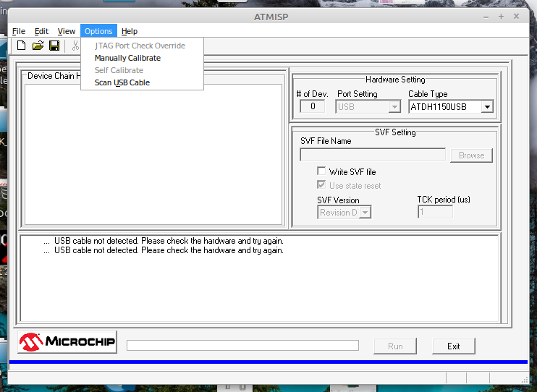Viewport: 537px width, 392px height.
Task: Open the File menu
Action: pos(19,31)
